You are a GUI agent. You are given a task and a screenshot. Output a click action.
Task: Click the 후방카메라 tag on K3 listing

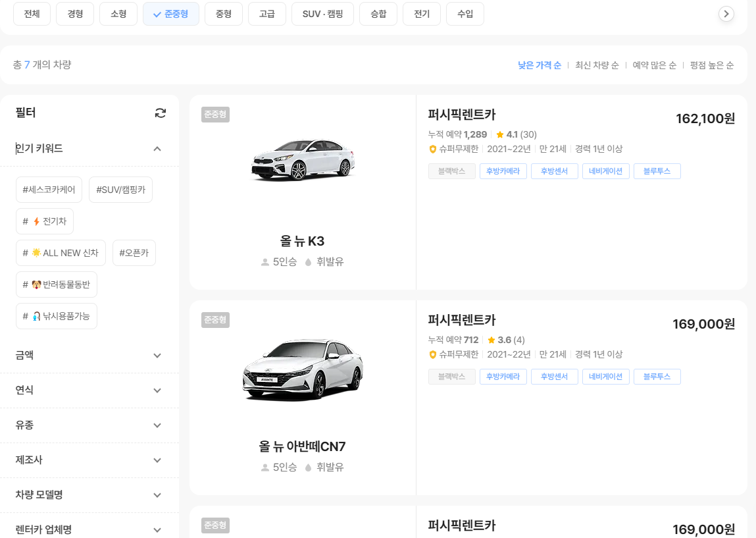pyautogui.click(x=503, y=171)
